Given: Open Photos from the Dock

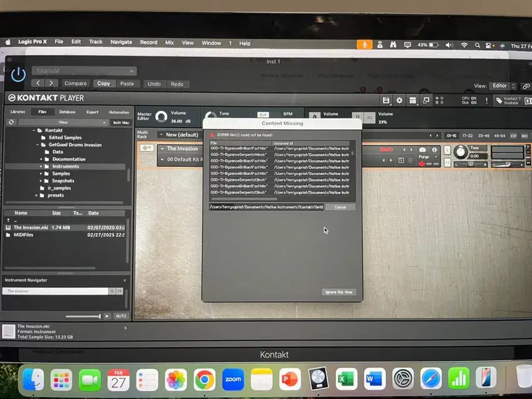Looking at the screenshot, I should click(x=176, y=380).
